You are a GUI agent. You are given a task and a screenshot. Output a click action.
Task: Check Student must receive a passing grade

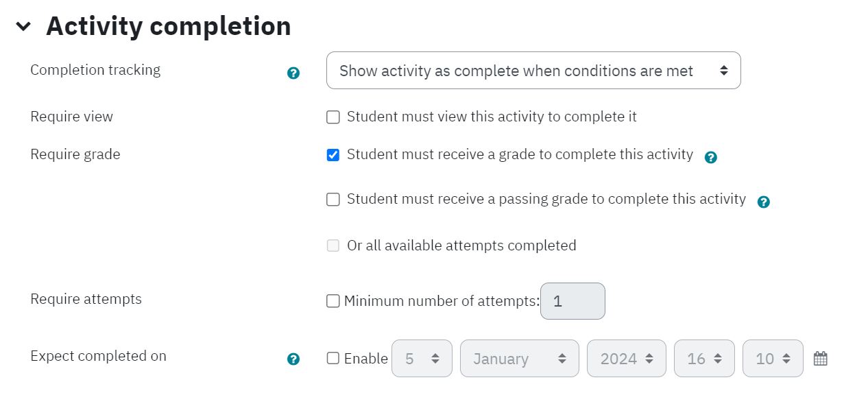pos(333,200)
